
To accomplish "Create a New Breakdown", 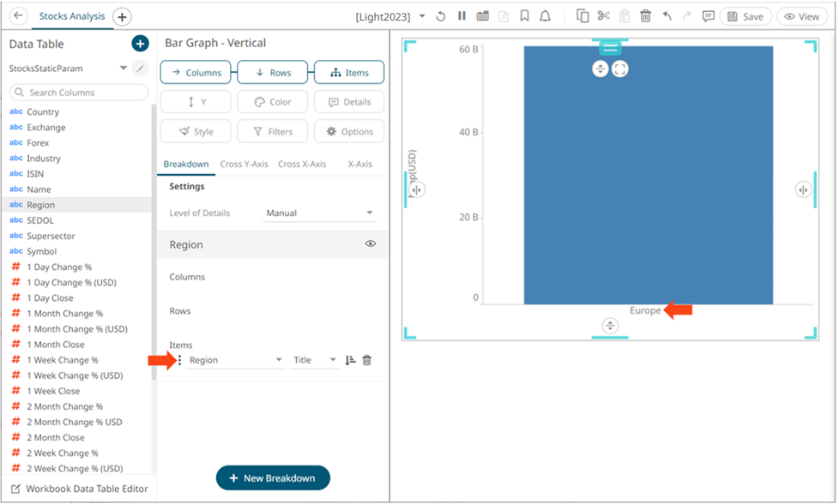I will point(273,477).
